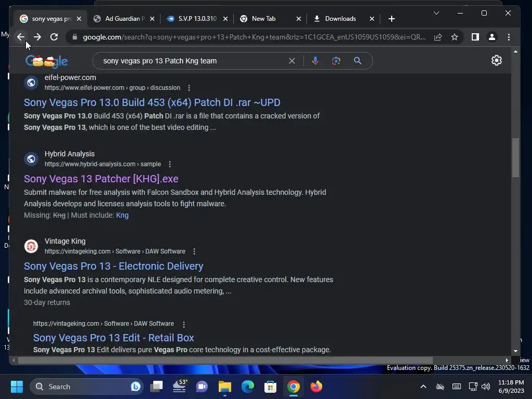This screenshot has height=399, width=532.
Task: Open Chrome's three-dot menu
Action: point(509,37)
